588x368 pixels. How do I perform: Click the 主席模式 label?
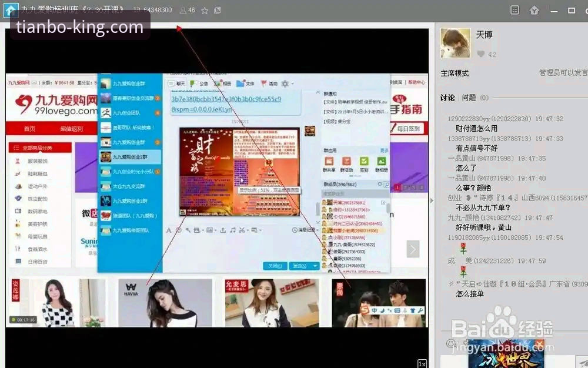[455, 73]
